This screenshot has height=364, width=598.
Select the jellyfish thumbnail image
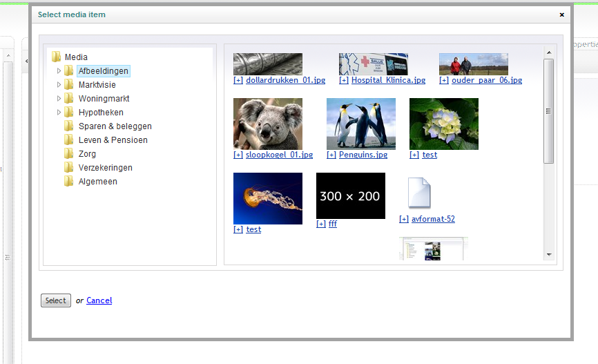coord(267,198)
